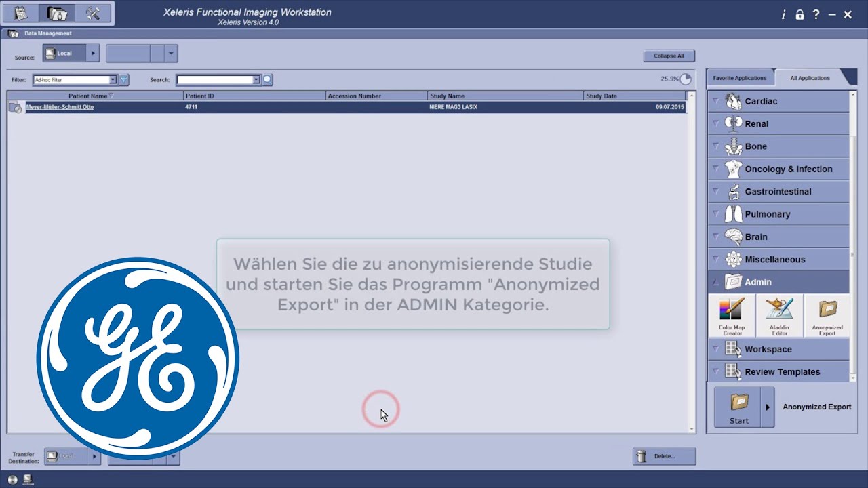Expand the Gastrointestinal category
The image size is (868, 488).
point(715,191)
